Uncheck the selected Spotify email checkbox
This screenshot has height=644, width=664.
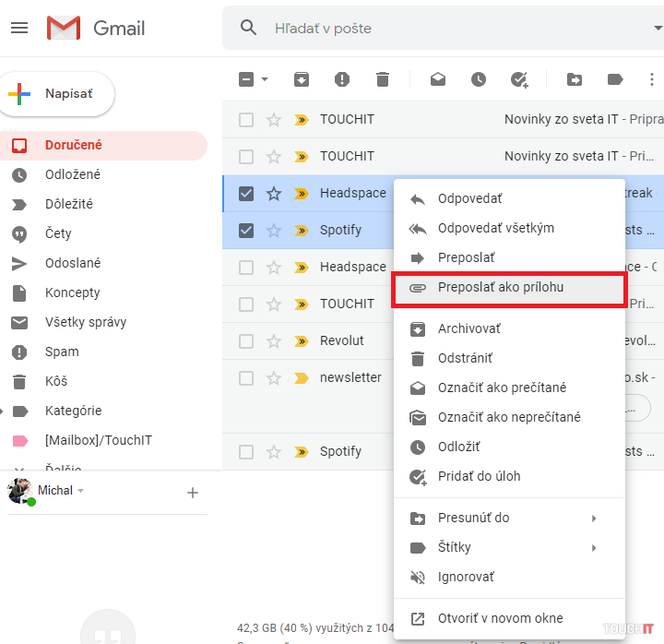[x=246, y=230]
